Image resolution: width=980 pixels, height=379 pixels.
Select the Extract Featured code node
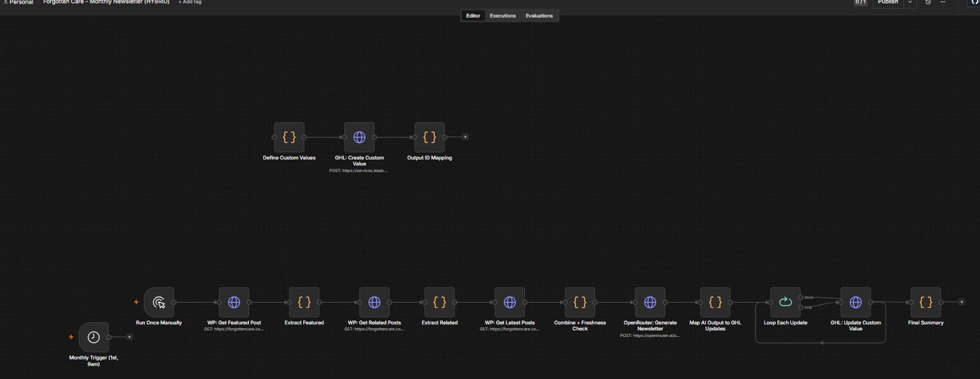click(x=304, y=302)
